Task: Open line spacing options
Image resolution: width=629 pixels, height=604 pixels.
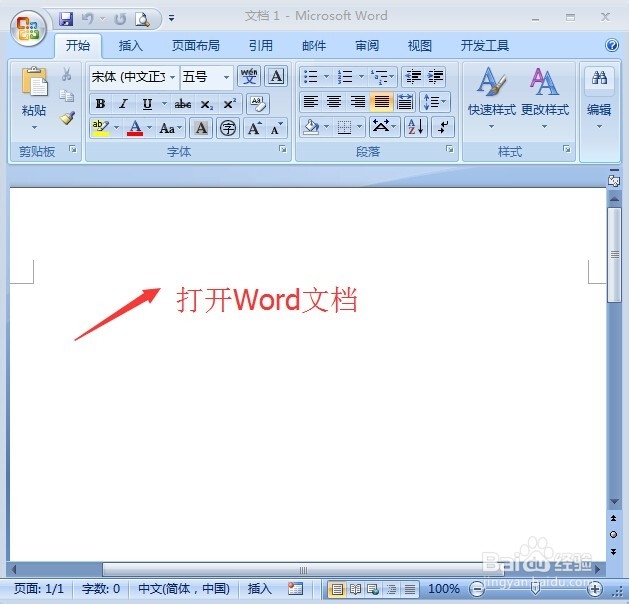Action: coord(435,101)
